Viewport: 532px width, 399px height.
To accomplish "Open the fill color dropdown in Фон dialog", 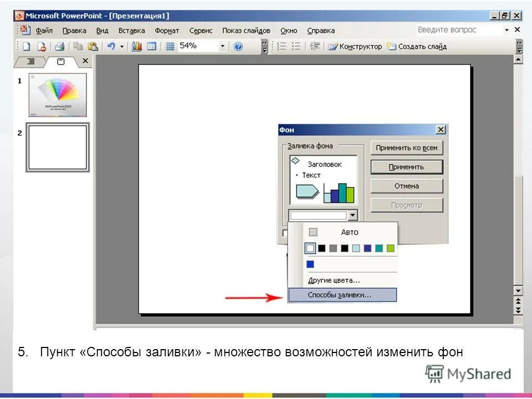I will pyautogui.click(x=353, y=215).
